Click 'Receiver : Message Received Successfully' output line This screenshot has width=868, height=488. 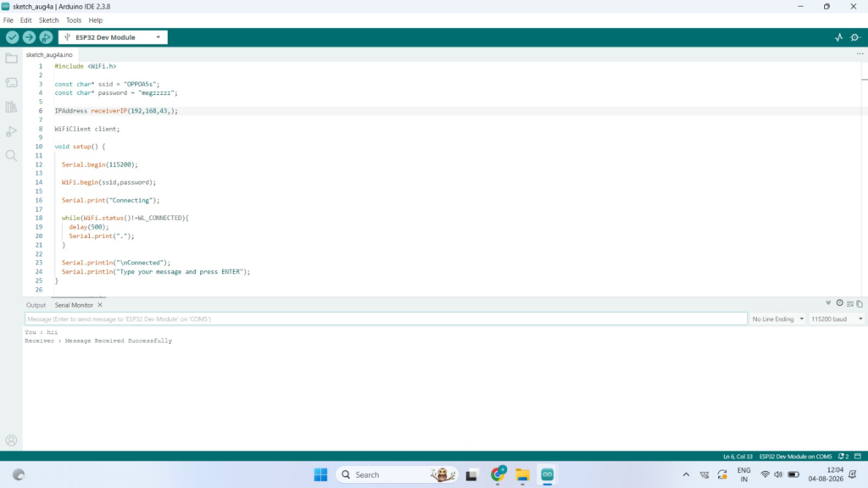pos(98,341)
